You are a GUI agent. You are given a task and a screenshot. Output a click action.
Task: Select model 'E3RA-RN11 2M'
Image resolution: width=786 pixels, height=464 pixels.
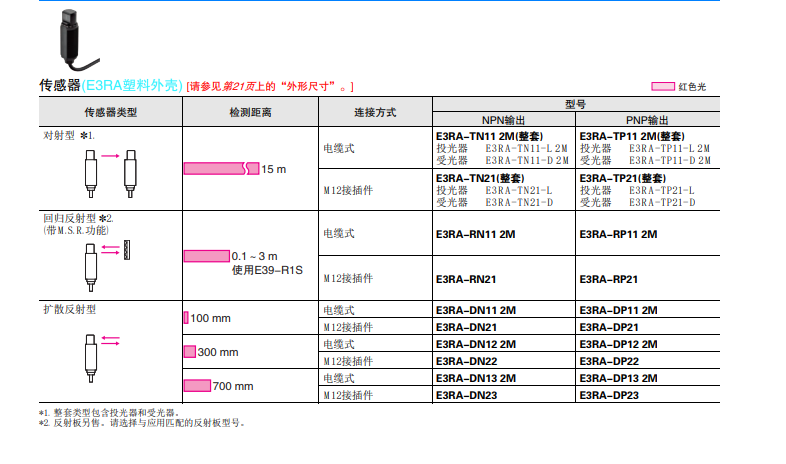tap(476, 235)
